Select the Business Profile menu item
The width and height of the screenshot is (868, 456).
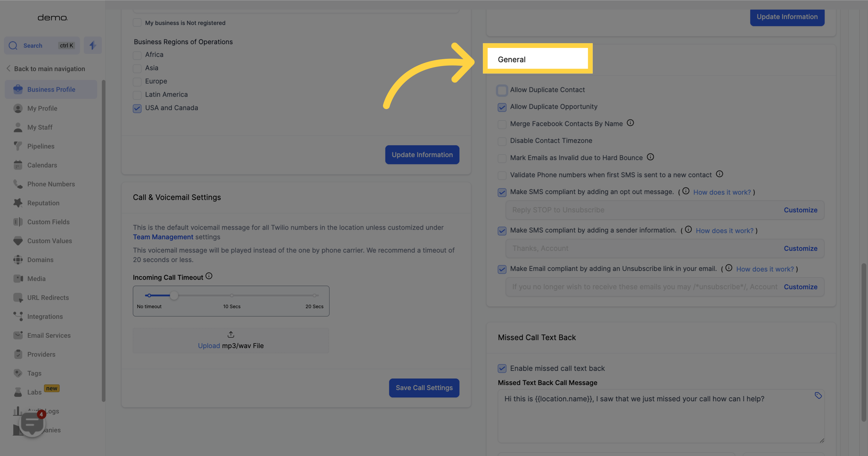[51, 89]
